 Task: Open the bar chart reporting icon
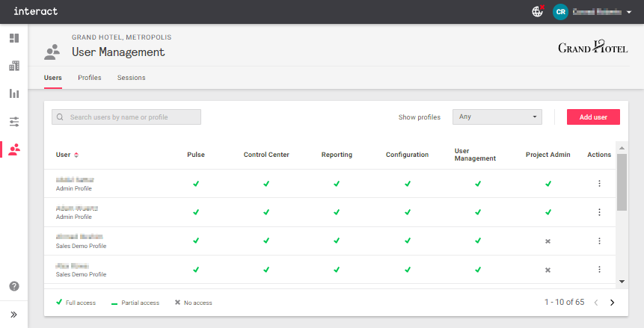point(13,93)
